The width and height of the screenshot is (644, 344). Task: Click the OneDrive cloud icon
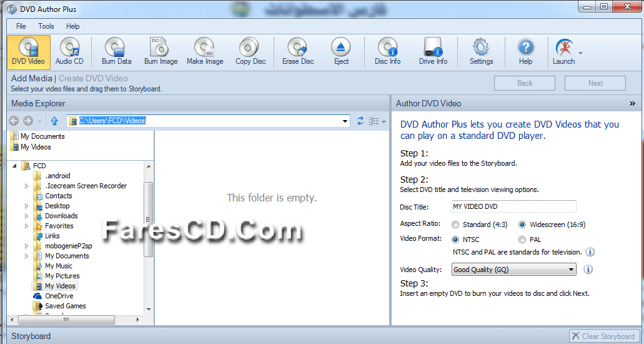point(37,296)
